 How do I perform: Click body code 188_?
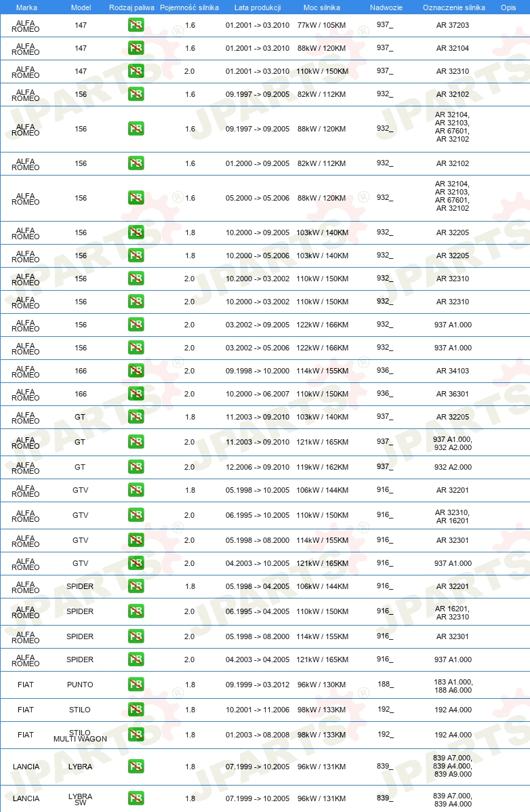pyautogui.click(x=386, y=684)
